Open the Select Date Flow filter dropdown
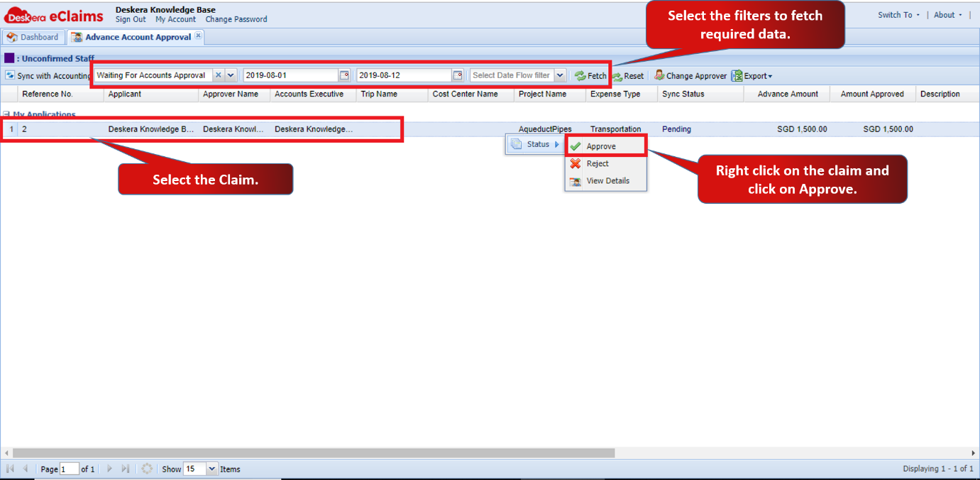 tap(560, 75)
